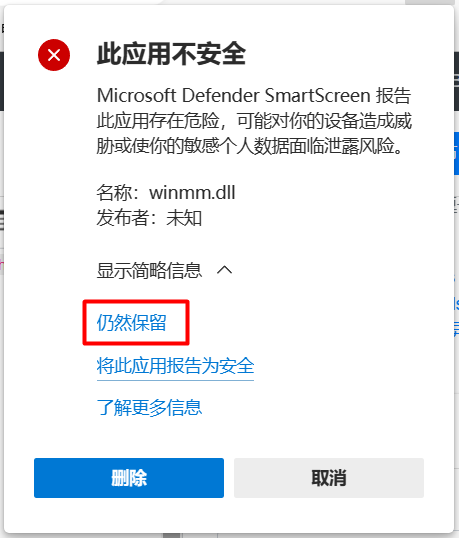Click the red highlight box around 仍然保留

pyautogui.click(x=136, y=323)
